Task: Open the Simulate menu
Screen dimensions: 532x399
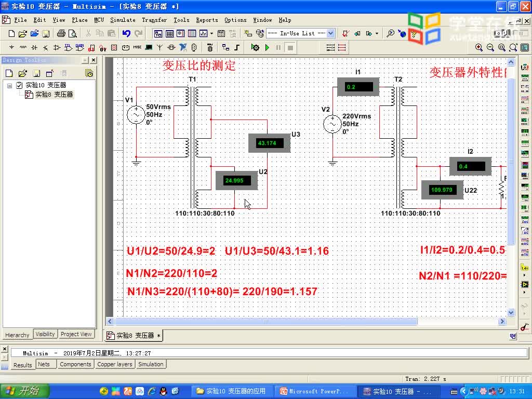Action: [123, 20]
